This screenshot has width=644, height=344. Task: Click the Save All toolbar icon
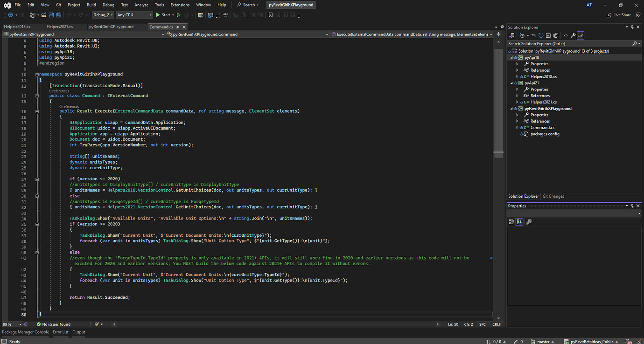point(58,15)
